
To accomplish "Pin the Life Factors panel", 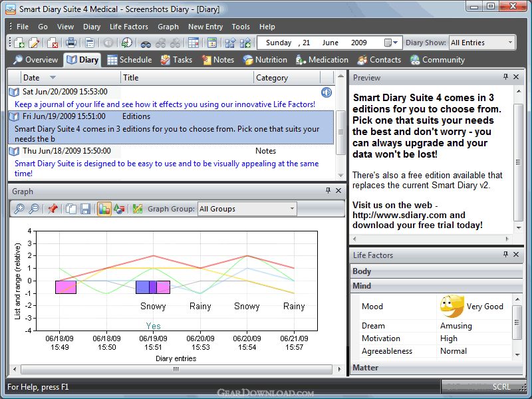I will [505, 255].
